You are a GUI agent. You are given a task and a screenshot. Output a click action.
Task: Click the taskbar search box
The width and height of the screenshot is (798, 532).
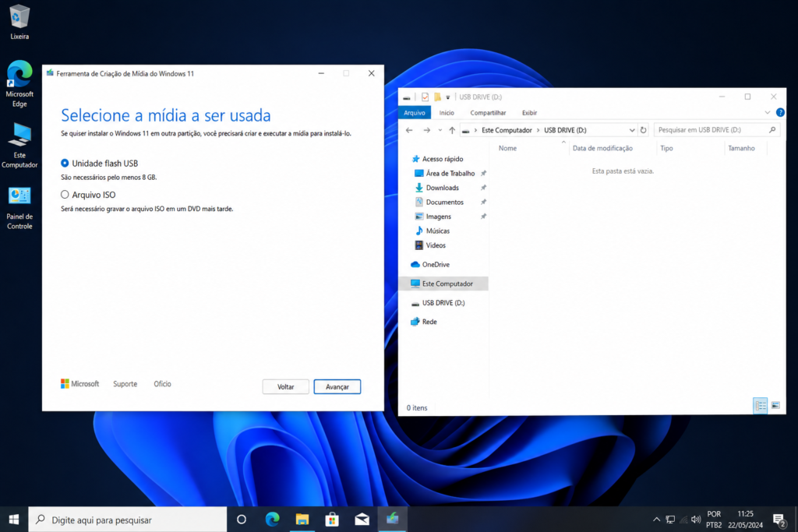[x=127, y=520]
